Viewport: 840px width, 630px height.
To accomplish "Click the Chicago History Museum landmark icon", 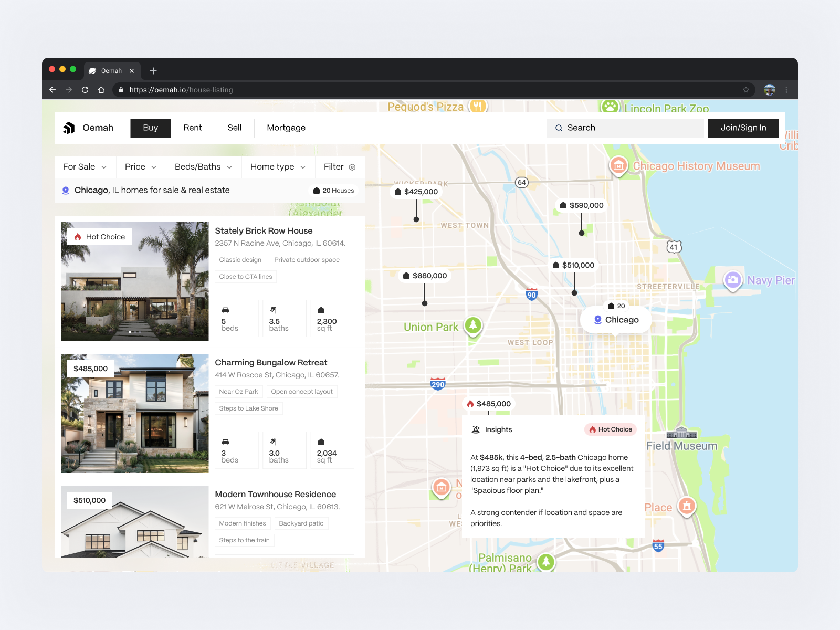I will pyautogui.click(x=618, y=165).
